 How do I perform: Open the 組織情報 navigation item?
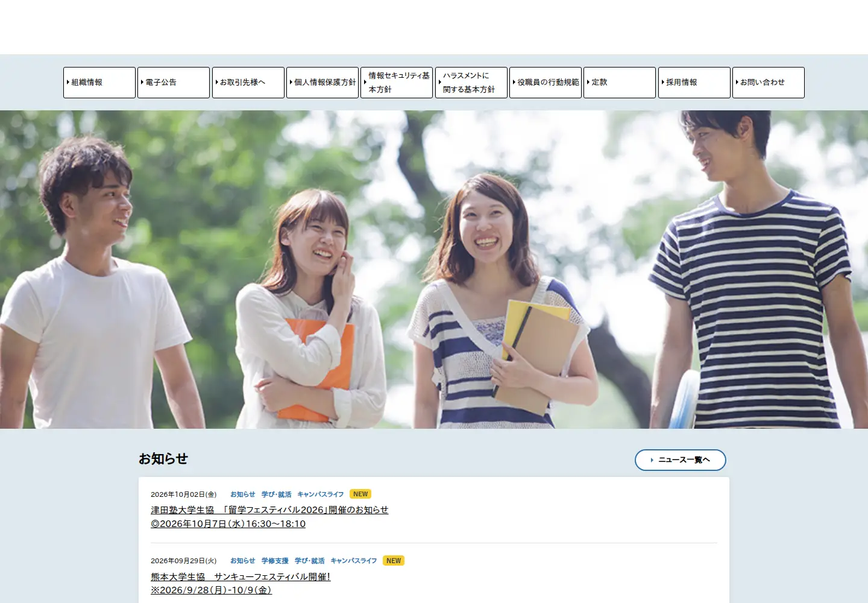[99, 83]
